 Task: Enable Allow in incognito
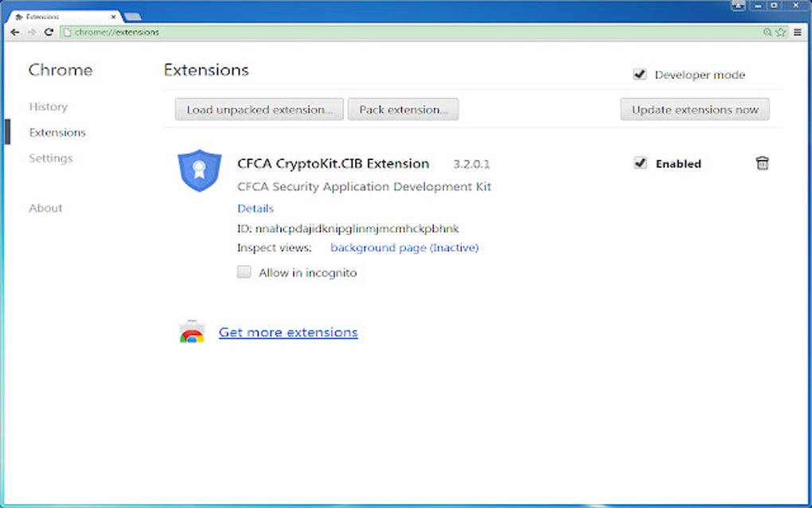(244, 272)
